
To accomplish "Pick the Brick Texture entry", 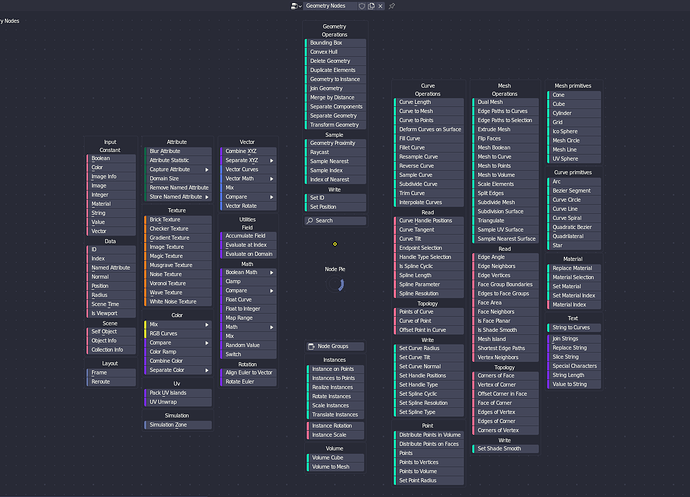I will (x=178, y=220).
